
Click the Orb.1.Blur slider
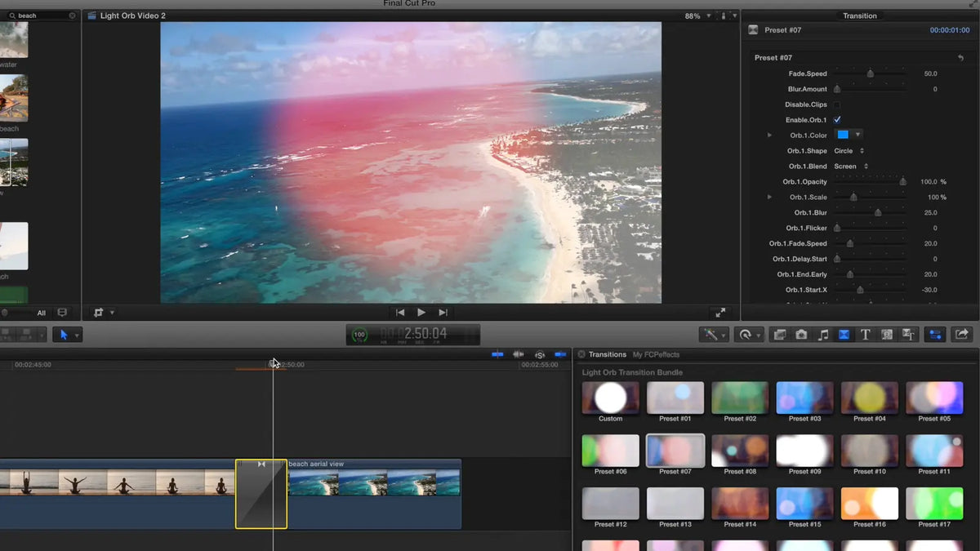click(x=869, y=213)
